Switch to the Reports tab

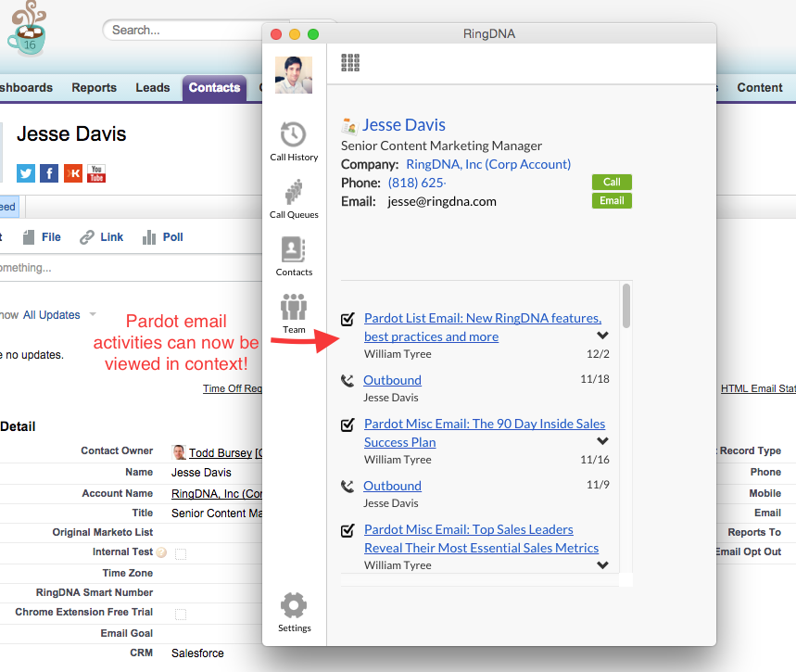coord(94,87)
